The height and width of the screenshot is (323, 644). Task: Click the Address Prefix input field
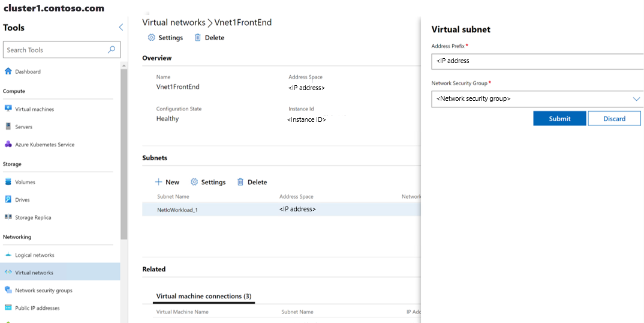[x=537, y=61]
